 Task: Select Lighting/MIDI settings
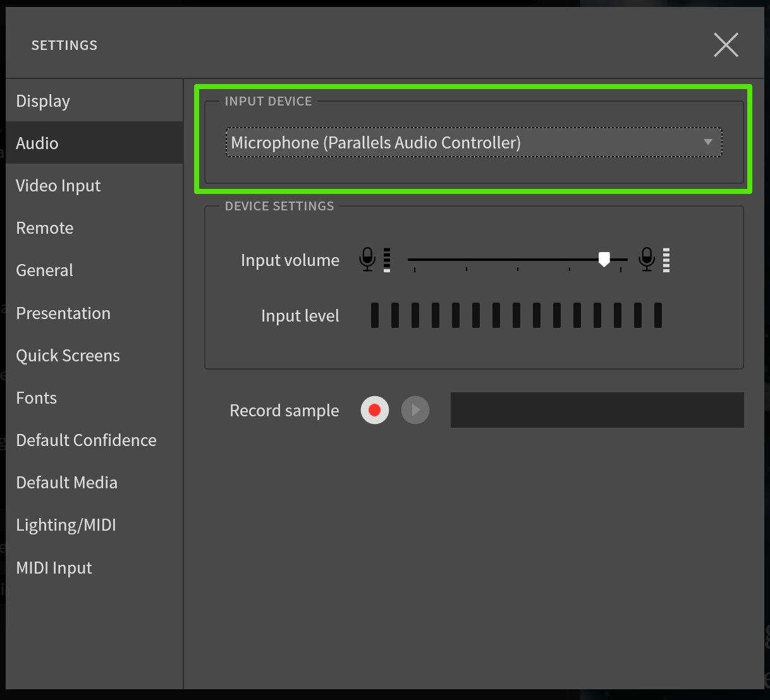coord(94,524)
